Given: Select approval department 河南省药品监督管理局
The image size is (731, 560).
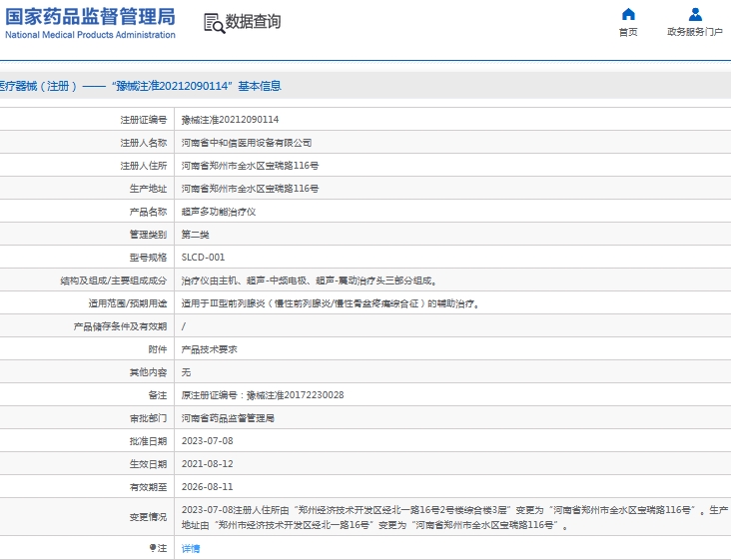Looking at the screenshot, I should pyautogui.click(x=228, y=418).
